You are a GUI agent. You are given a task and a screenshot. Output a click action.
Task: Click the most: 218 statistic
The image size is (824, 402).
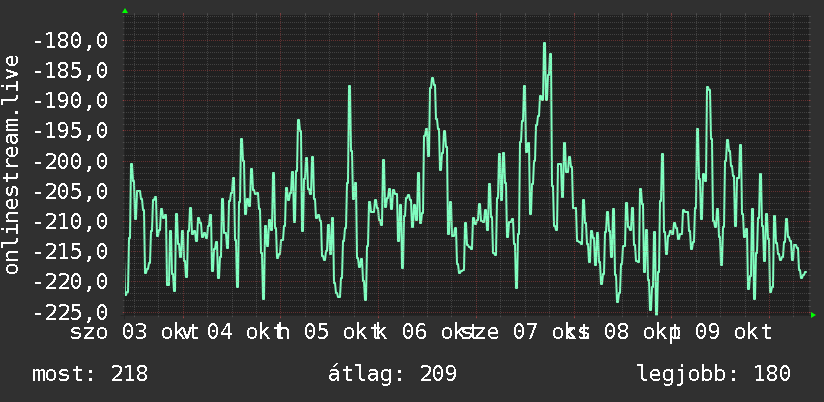[x=90, y=374]
